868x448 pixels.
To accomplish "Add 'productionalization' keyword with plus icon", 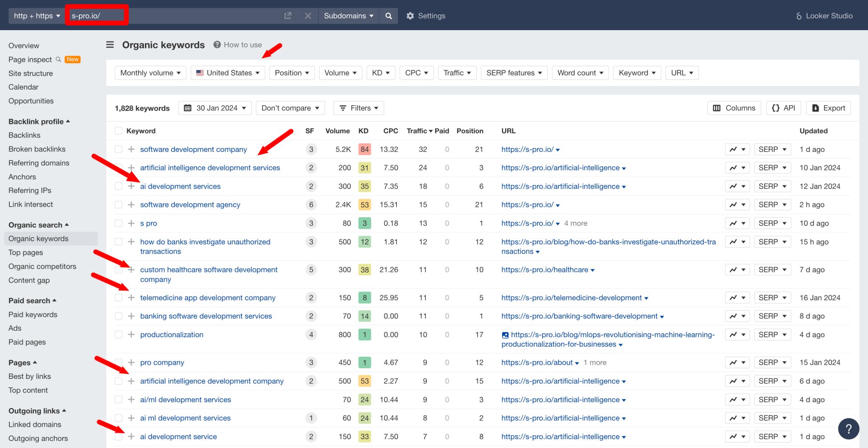I will [x=131, y=335].
